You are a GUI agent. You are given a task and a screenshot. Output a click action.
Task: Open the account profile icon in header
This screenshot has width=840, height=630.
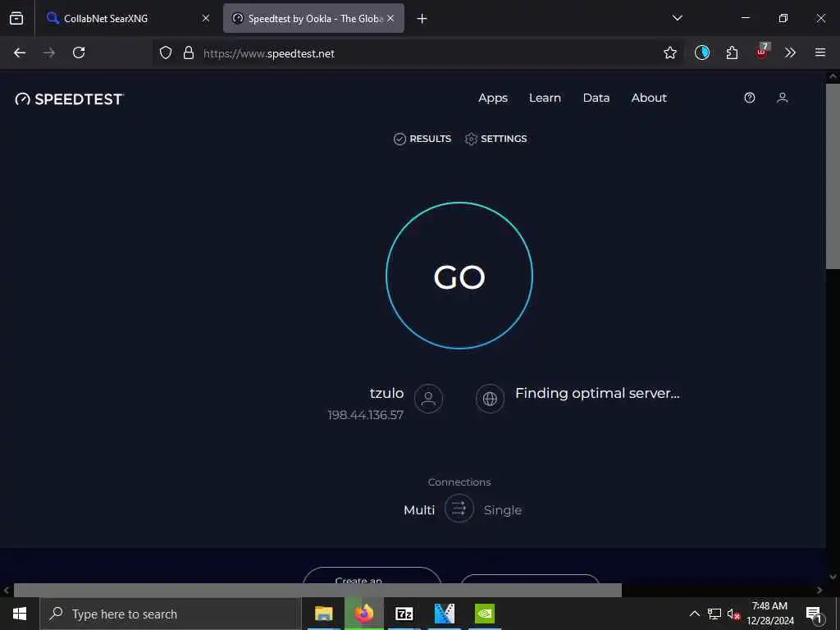(x=782, y=98)
